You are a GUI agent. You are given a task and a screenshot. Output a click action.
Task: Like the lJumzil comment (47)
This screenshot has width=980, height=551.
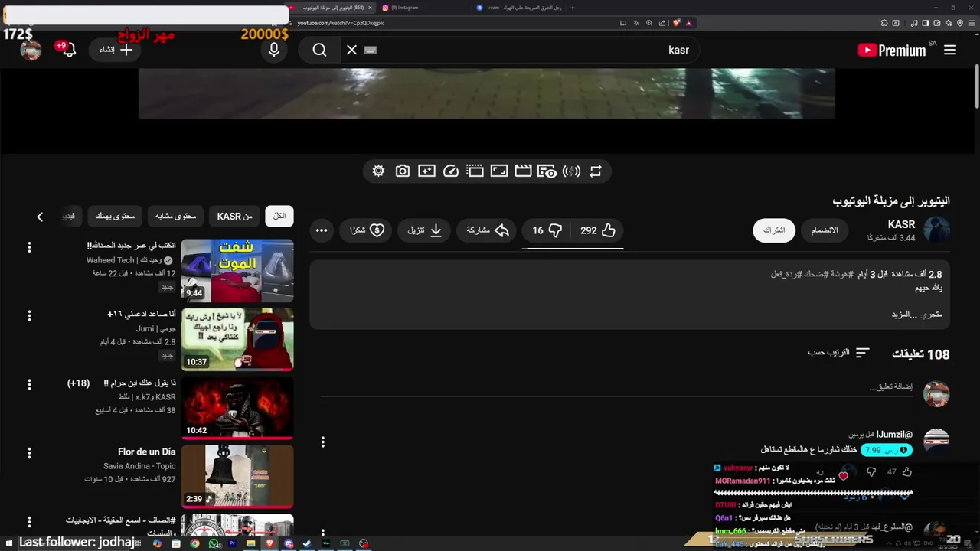coord(907,472)
